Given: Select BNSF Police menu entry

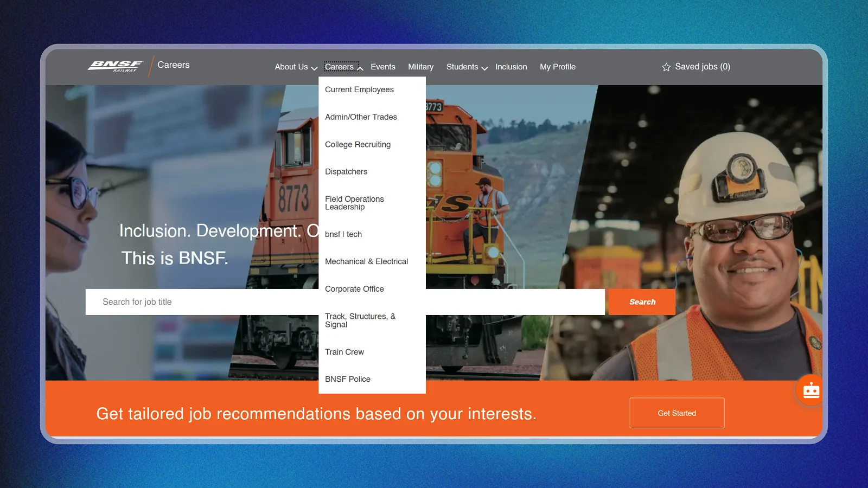Looking at the screenshot, I should (x=348, y=379).
